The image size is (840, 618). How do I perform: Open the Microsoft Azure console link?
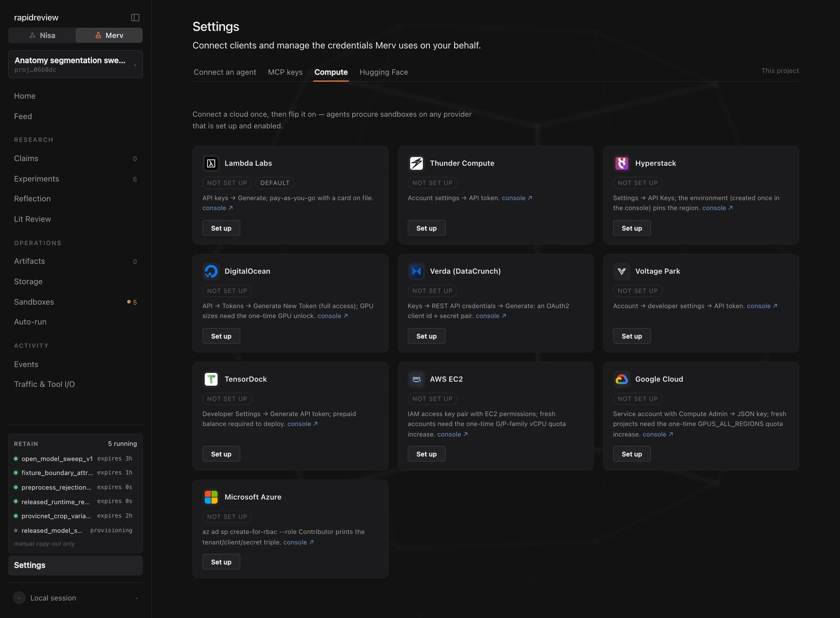click(299, 542)
